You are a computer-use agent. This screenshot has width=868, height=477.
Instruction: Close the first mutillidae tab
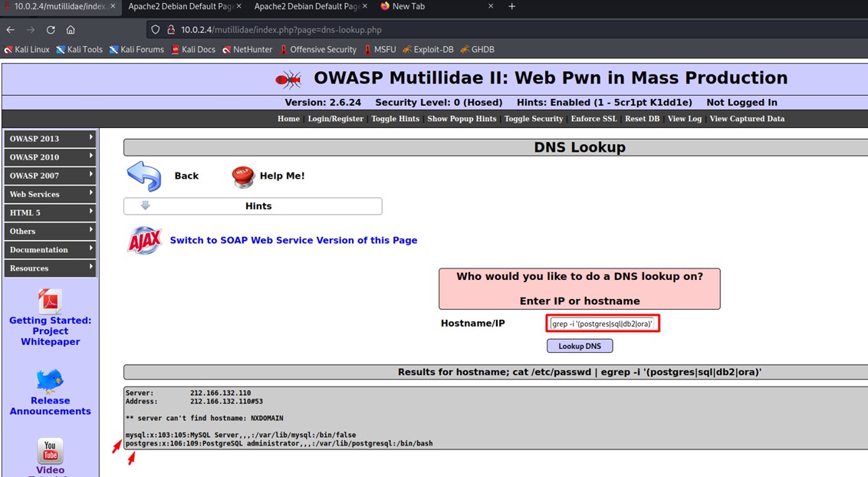pyautogui.click(x=113, y=7)
